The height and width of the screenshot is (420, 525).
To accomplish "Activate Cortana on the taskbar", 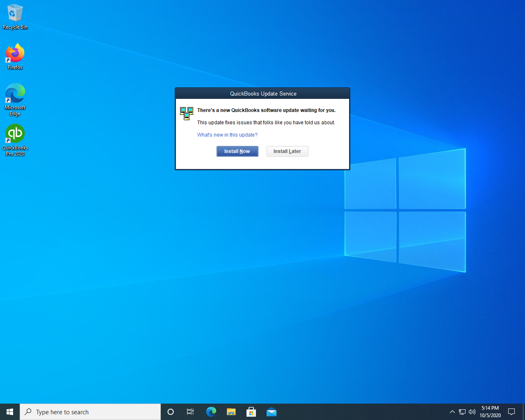I will tap(170, 411).
